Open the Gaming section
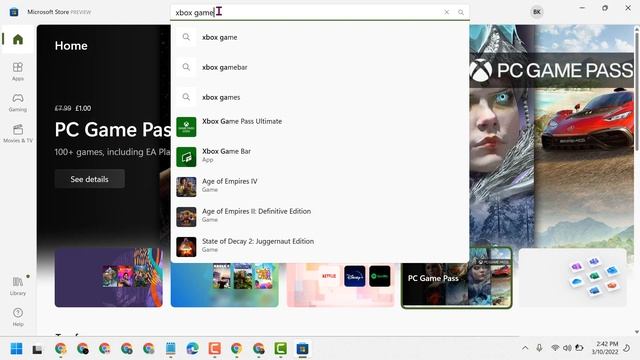Screen dimensions: 640x360 click(x=18, y=102)
